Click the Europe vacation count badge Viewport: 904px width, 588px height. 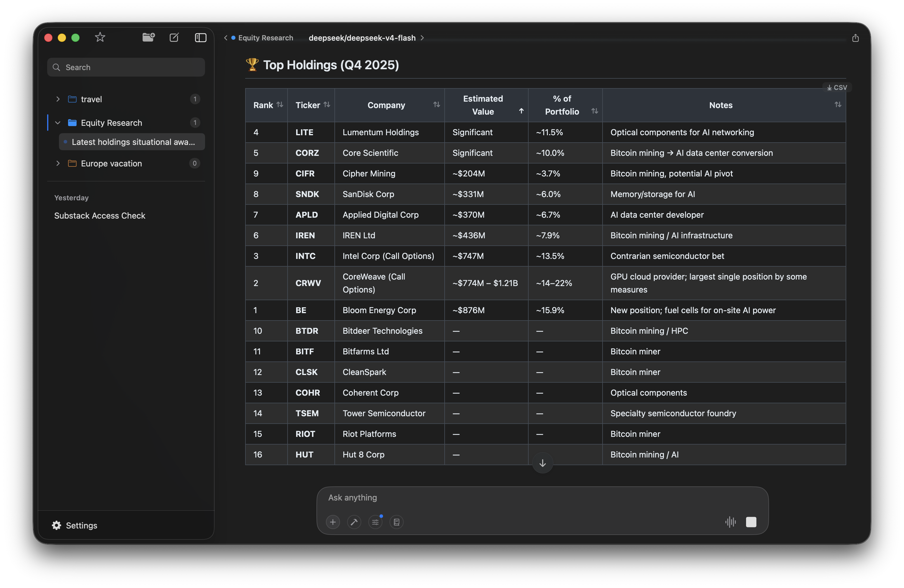[x=194, y=163]
